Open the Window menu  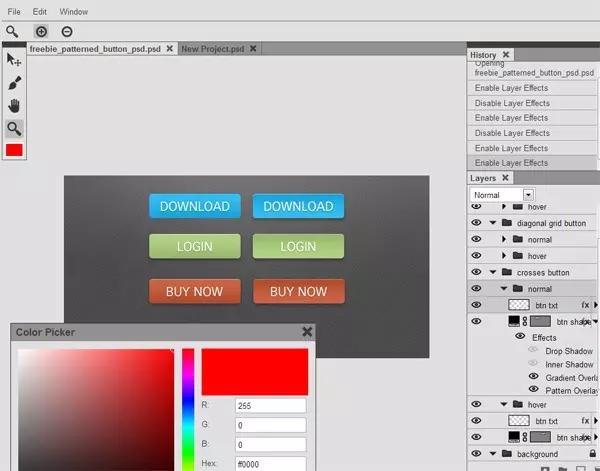coord(73,11)
